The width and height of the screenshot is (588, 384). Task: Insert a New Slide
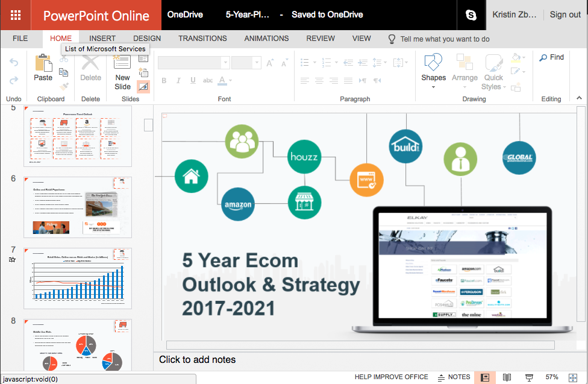(x=123, y=72)
